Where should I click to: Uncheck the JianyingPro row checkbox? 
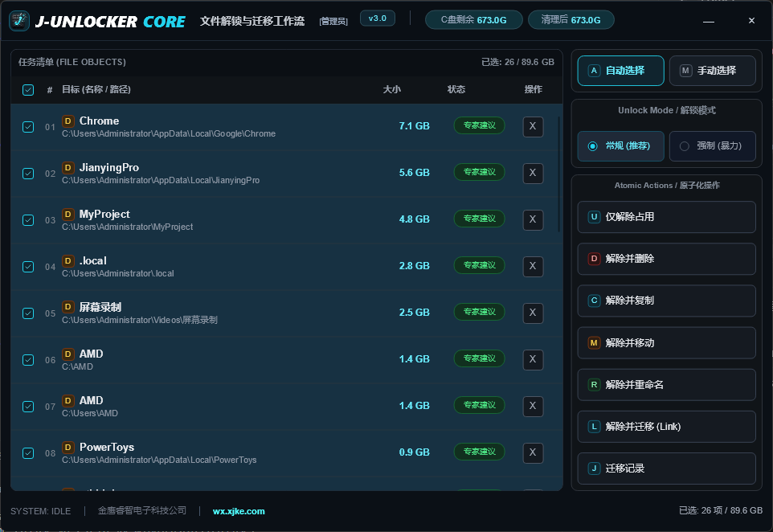click(28, 174)
